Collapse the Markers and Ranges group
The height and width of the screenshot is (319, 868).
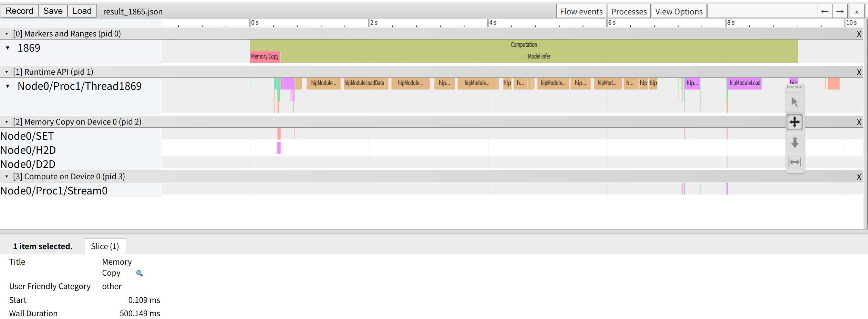click(6, 34)
